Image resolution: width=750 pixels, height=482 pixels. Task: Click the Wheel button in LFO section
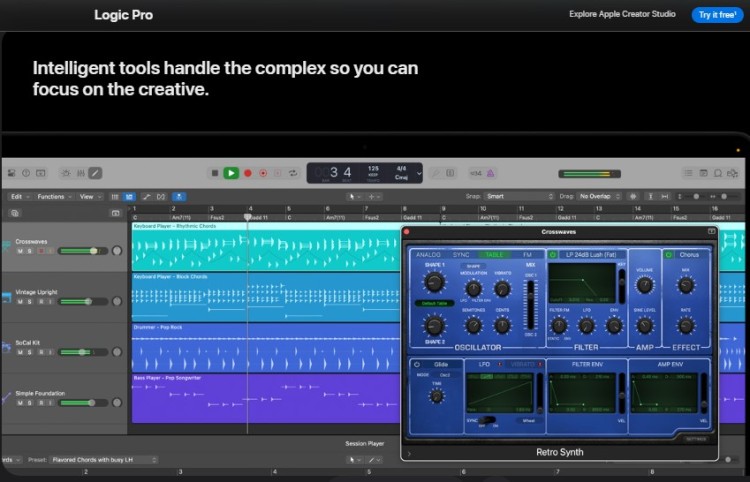pyautogui.click(x=529, y=421)
